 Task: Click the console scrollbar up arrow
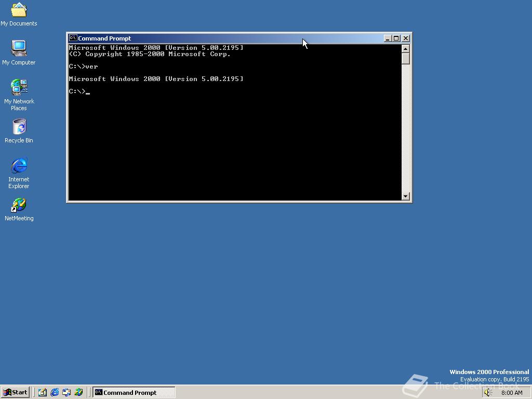(405, 48)
